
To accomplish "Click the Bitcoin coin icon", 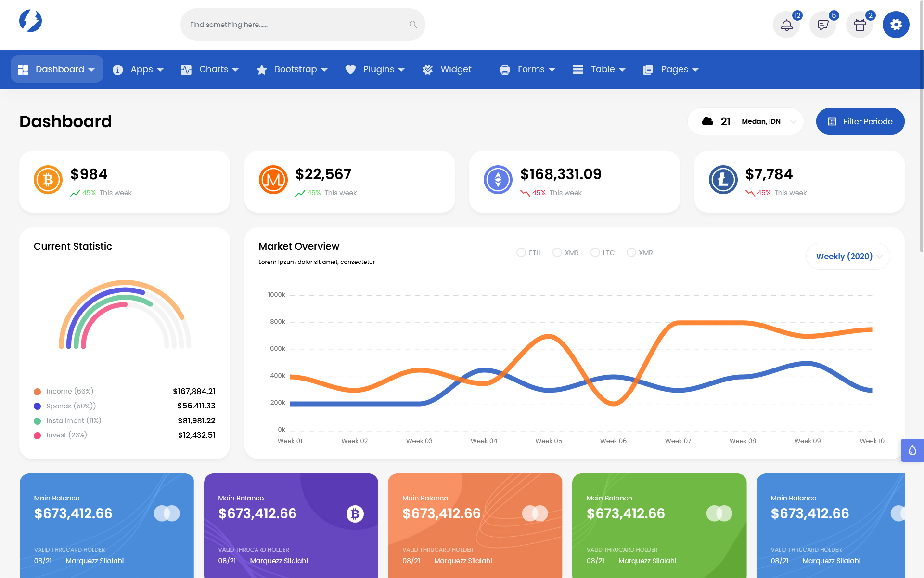I will tap(48, 180).
